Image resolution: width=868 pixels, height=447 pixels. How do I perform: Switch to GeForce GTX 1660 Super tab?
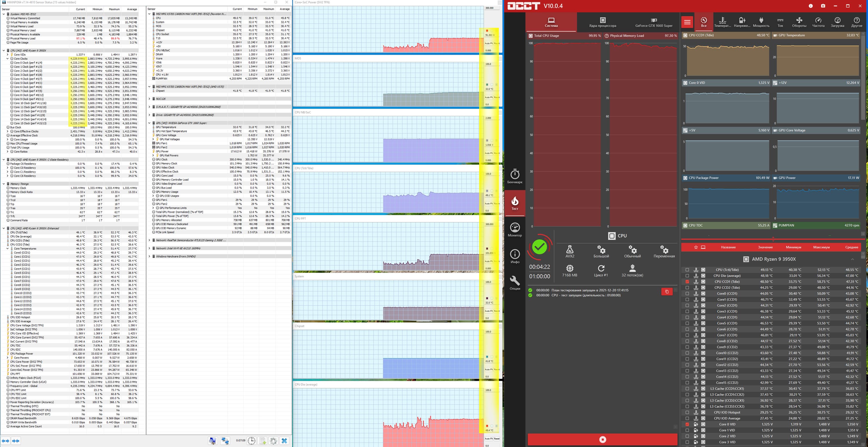tap(654, 22)
